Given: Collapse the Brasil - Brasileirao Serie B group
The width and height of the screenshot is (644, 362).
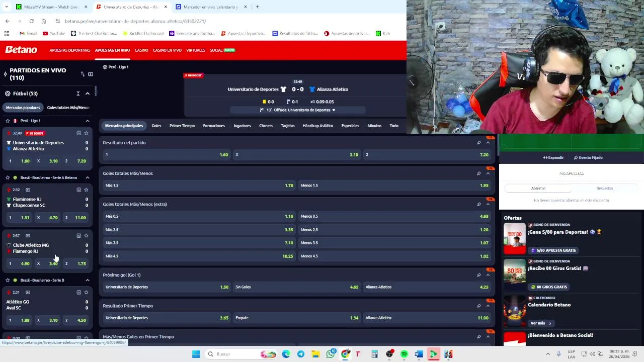Looking at the screenshot, I should click(x=88, y=280).
